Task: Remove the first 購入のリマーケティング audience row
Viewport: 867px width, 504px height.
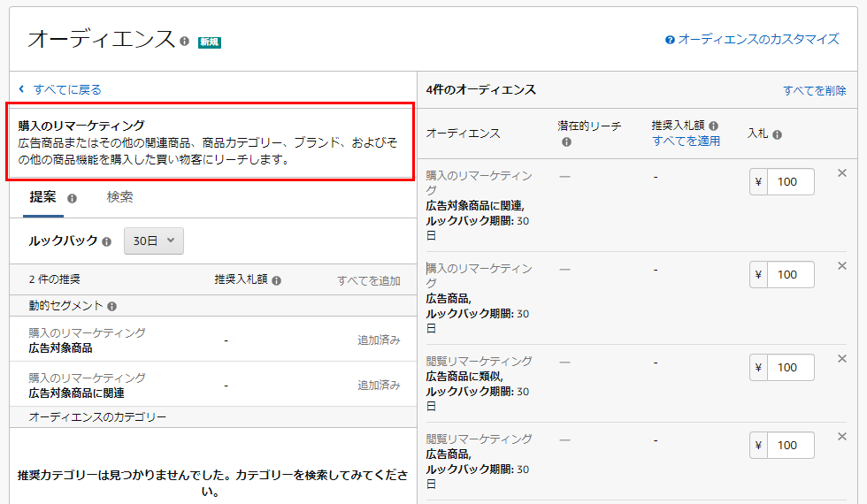Action: pyautogui.click(x=842, y=173)
